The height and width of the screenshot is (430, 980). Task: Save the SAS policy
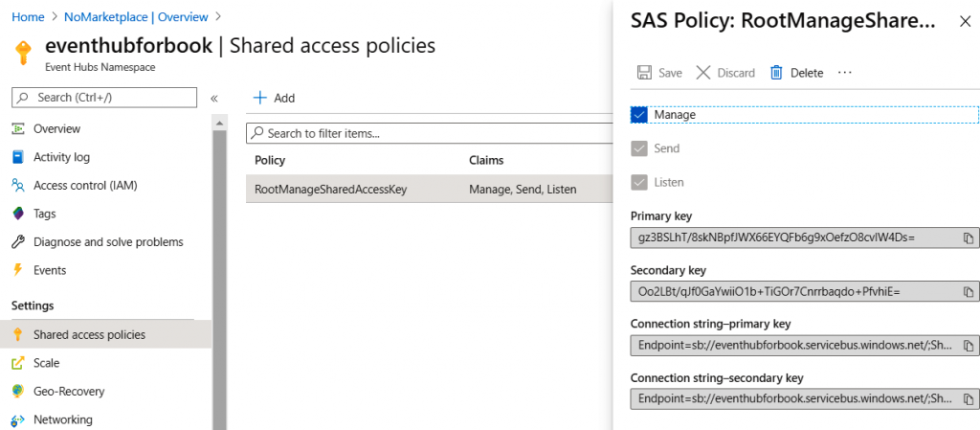(659, 73)
